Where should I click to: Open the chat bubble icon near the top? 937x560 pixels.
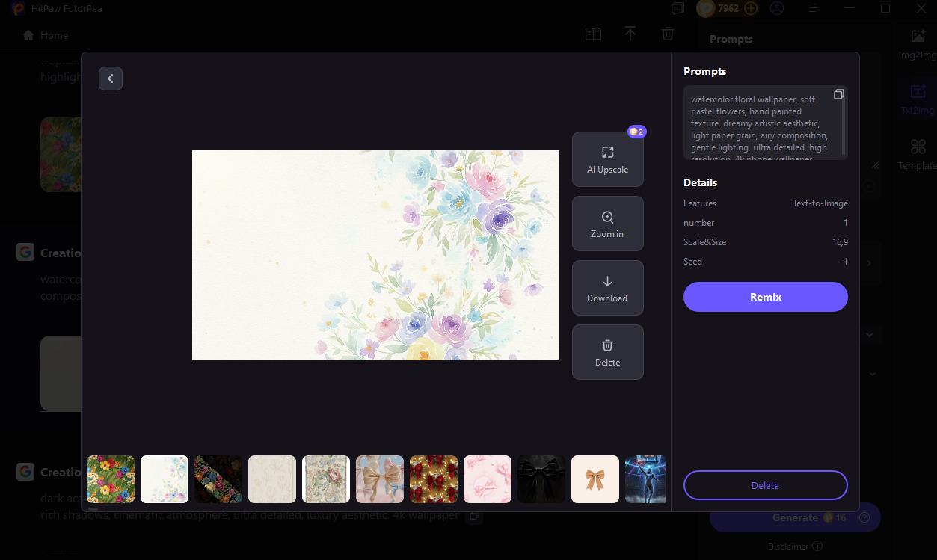[678, 8]
